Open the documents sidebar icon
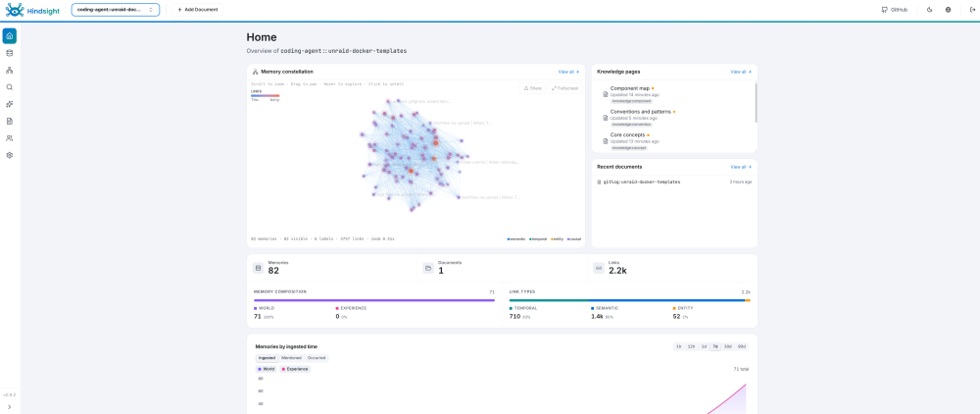This screenshot has height=414, width=980. pyautogui.click(x=10, y=122)
